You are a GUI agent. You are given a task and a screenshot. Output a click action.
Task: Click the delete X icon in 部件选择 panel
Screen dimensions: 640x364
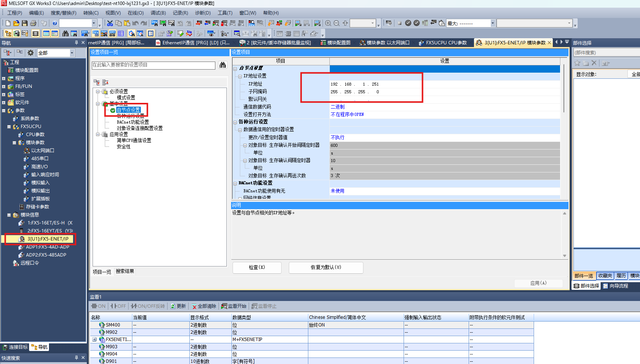click(594, 63)
